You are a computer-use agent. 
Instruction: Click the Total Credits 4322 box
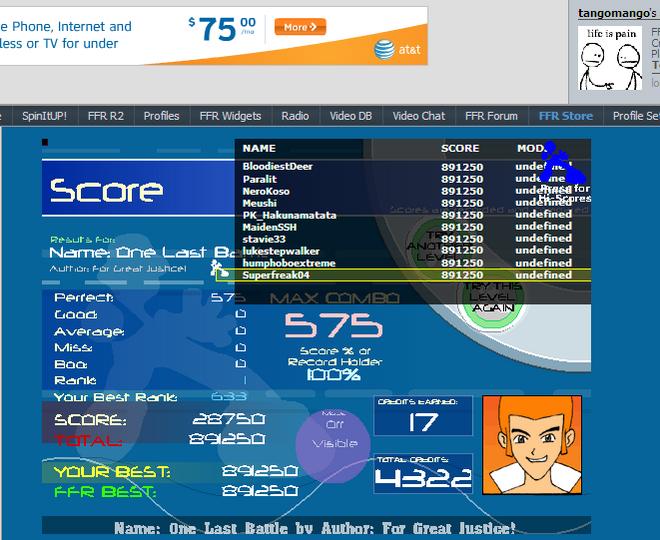coord(423,473)
